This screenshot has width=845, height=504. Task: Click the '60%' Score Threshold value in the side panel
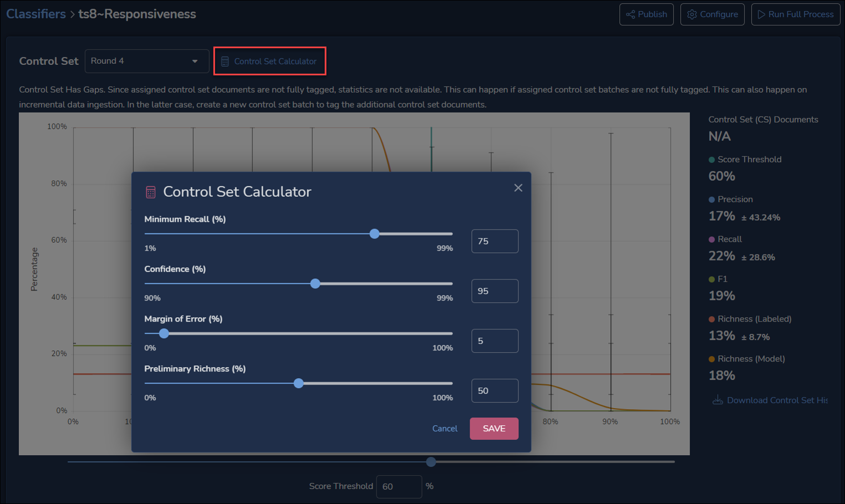[x=722, y=176]
